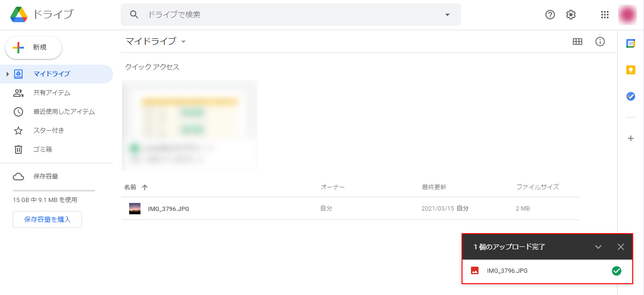The width and height of the screenshot is (644, 295).
Task: Expand search options dropdown arrow
Action: (447, 15)
